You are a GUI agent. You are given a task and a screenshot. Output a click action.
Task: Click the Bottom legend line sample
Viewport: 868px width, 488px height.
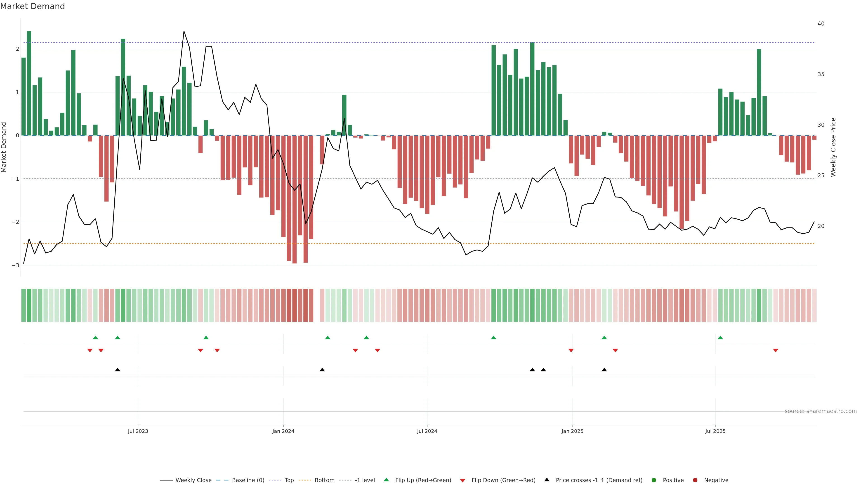(x=305, y=480)
